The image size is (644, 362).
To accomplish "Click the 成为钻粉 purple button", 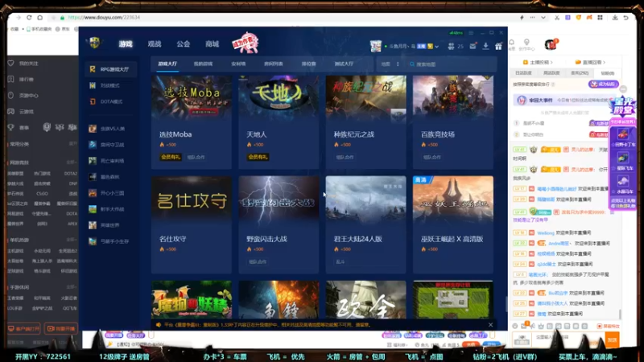I will (603, 84).
